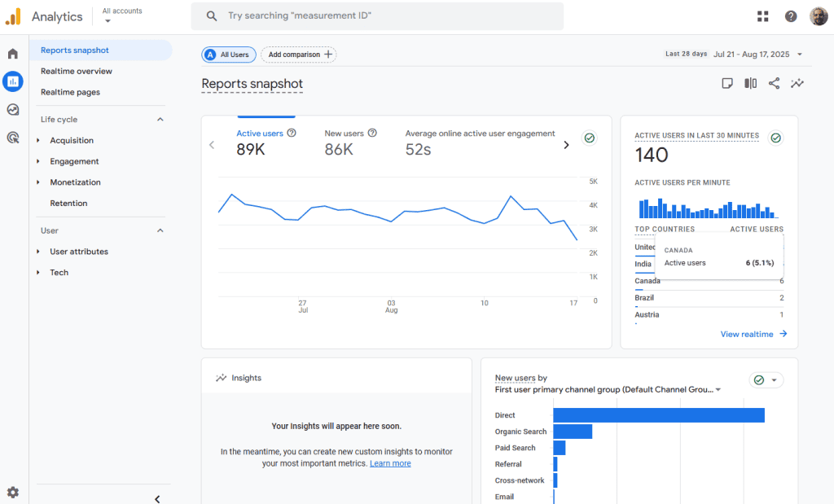834x504 pixels.
Task: Open Admin settings gear icon
Action: tap(12, 492)
